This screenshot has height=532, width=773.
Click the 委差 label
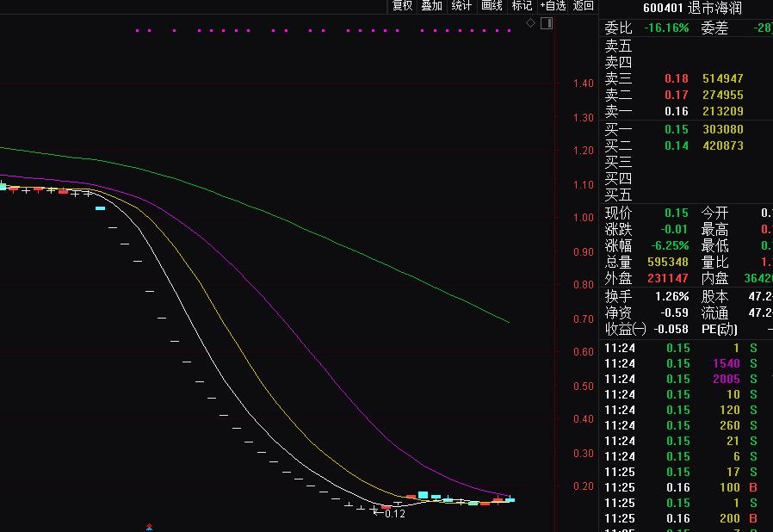714,28
